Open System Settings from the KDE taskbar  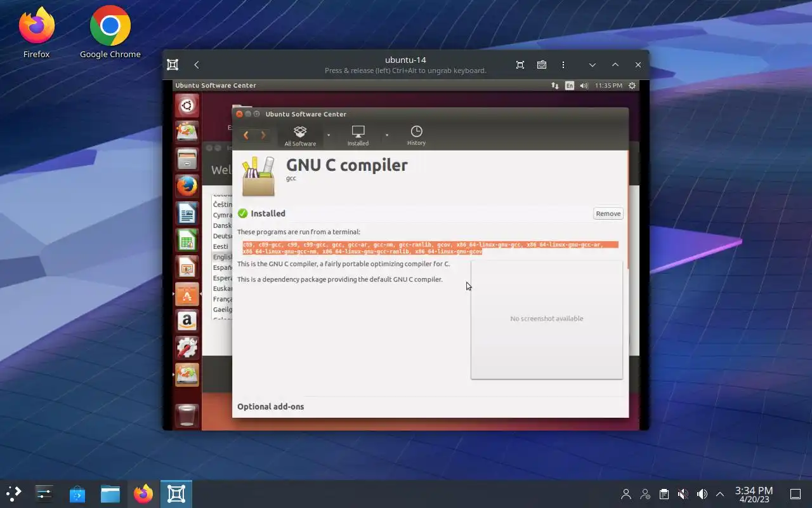pos(44,494)
